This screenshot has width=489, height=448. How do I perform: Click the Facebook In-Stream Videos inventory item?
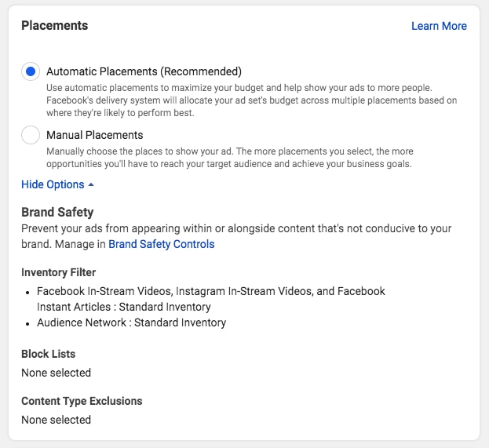click(210, 291)
